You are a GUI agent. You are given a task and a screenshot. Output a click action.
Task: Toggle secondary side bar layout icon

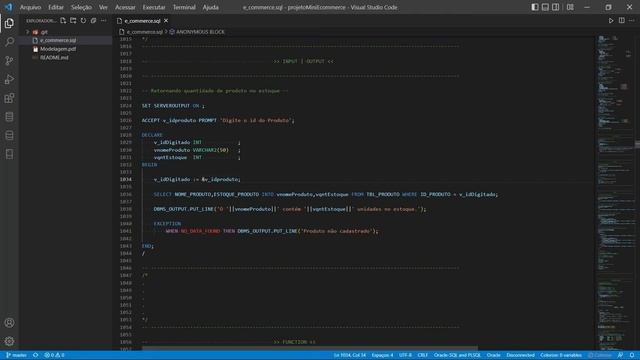coord(556,7)
